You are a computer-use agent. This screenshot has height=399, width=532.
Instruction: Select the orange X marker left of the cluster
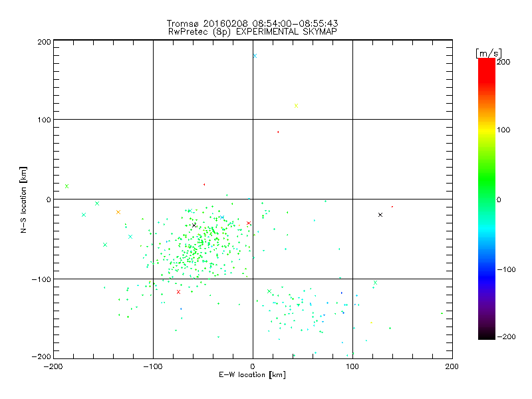click(x=118, y=212)
